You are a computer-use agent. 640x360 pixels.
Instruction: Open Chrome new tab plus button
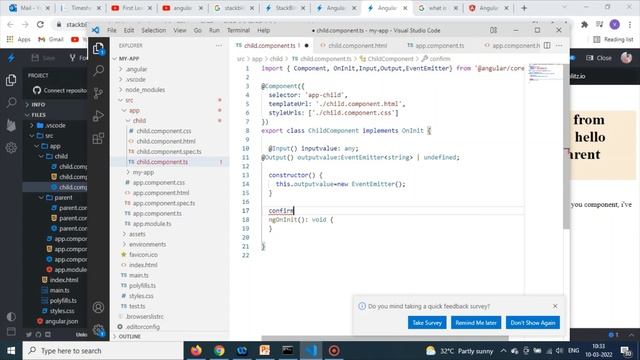click(x=524, y=8)
